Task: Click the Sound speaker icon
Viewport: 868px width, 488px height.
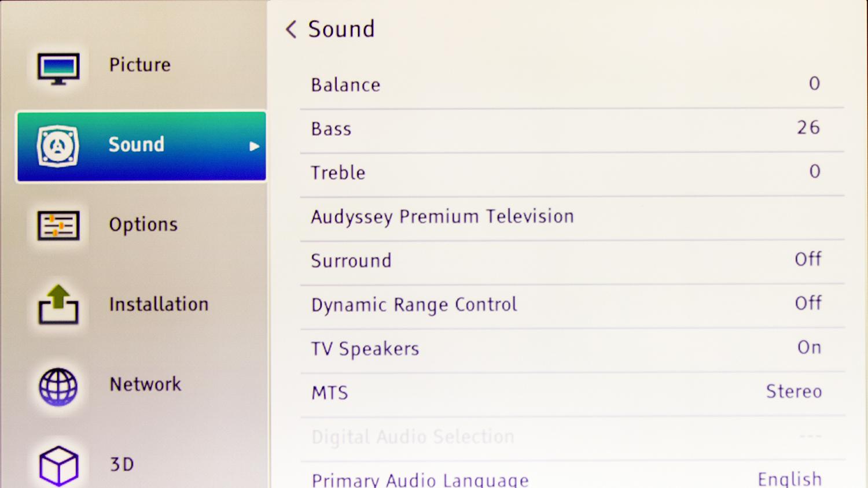Action: 58,146
